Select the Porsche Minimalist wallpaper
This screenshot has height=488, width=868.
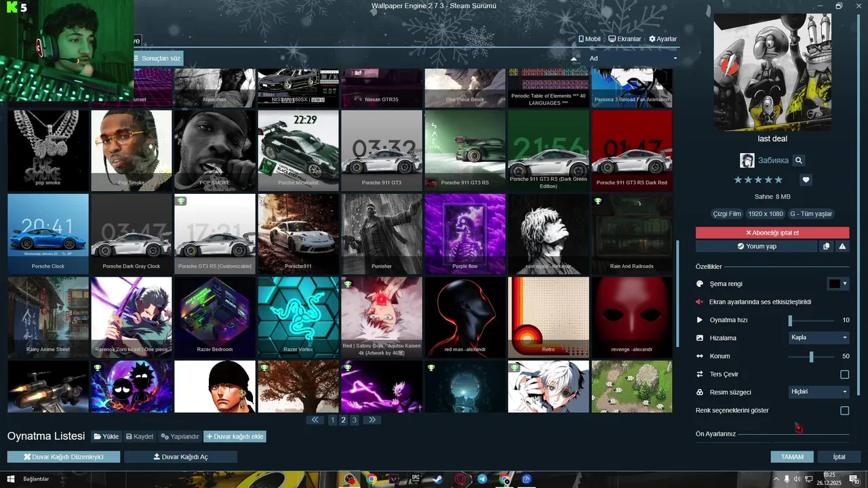pos(298,150)
